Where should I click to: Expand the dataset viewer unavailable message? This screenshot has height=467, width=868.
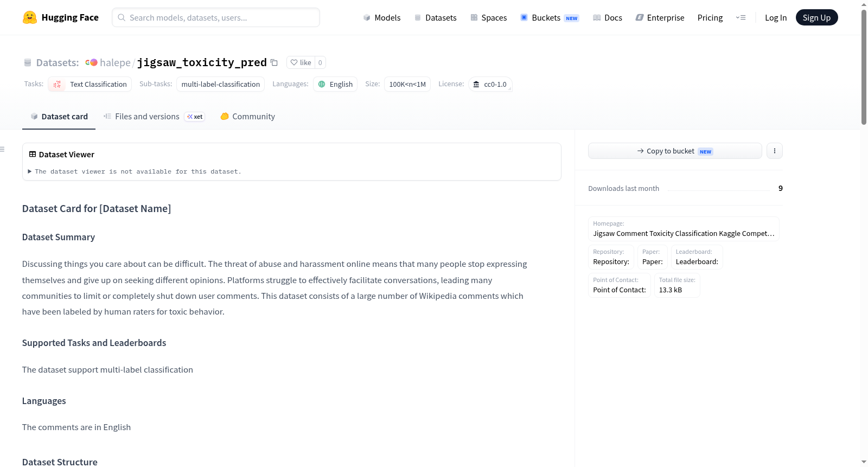click(x=135, y=171)
